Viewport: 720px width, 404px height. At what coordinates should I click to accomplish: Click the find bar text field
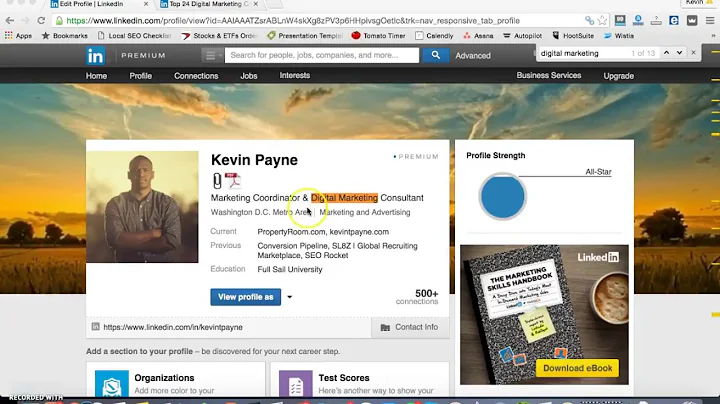click(583, 53)
